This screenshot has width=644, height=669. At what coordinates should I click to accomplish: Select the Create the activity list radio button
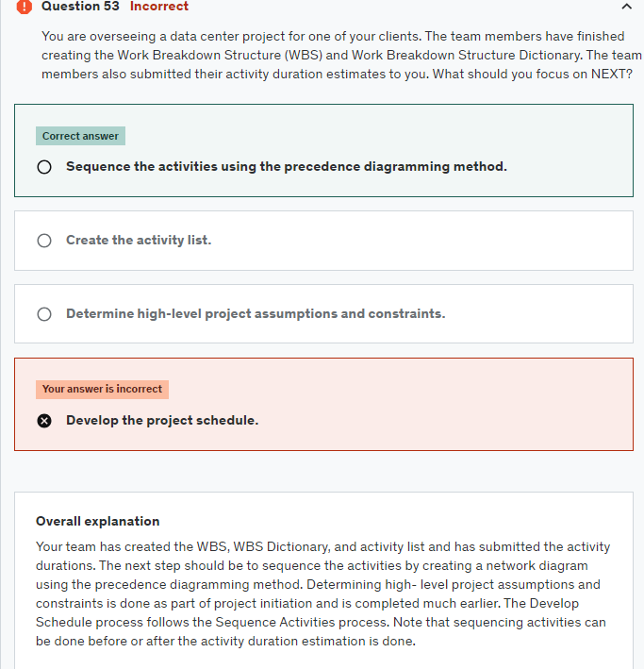(x=43, y=241)
